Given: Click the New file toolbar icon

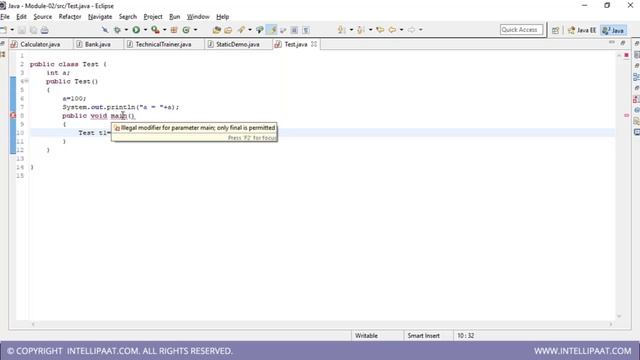Looking at the screenshot, I should click(x=3, y=30).
